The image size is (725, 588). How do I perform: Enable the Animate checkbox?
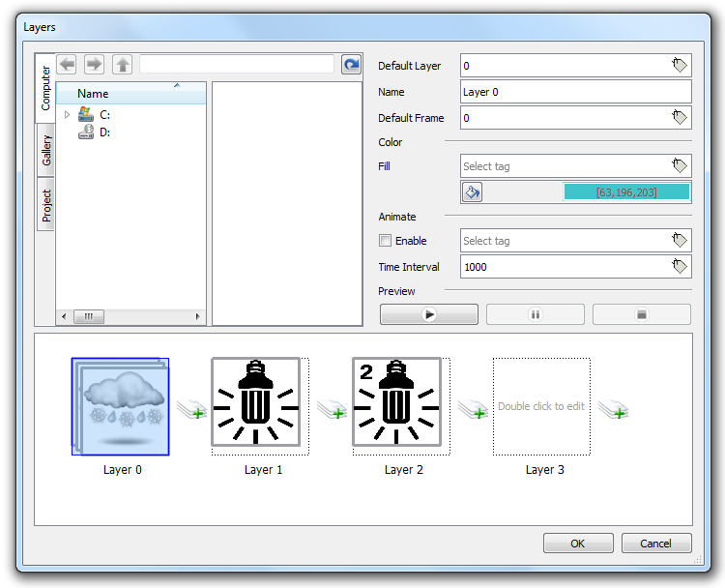(x=385, y=241)
